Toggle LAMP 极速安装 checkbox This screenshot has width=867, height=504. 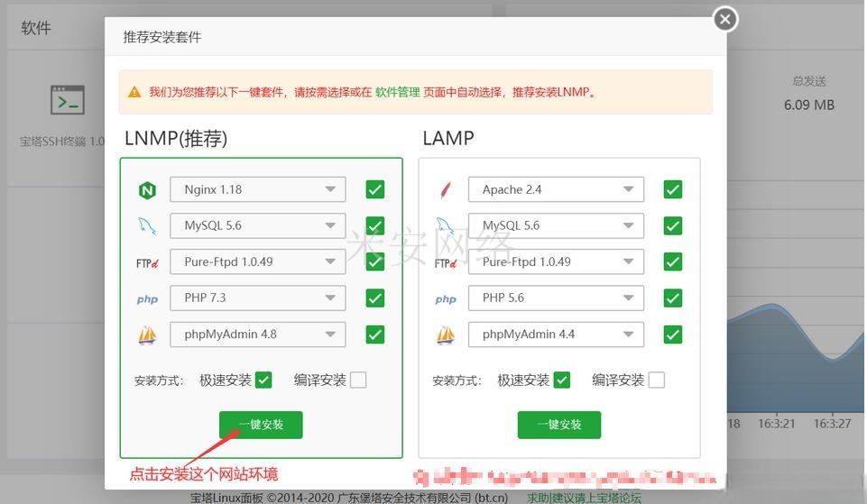pyautogui.click(x=562, y=380)
